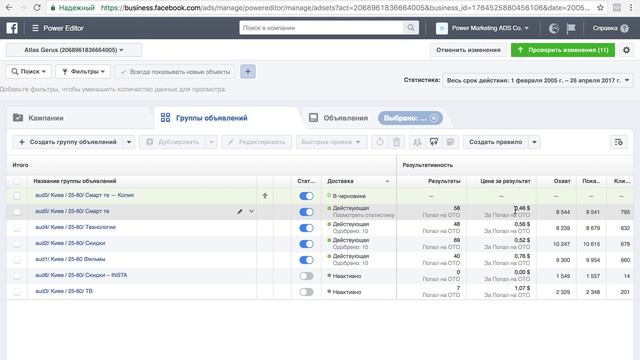Viewport: 640px width, 360px height.
Task: Toggle the select-all checkbox in table header
Action: (x=17, y=181)
